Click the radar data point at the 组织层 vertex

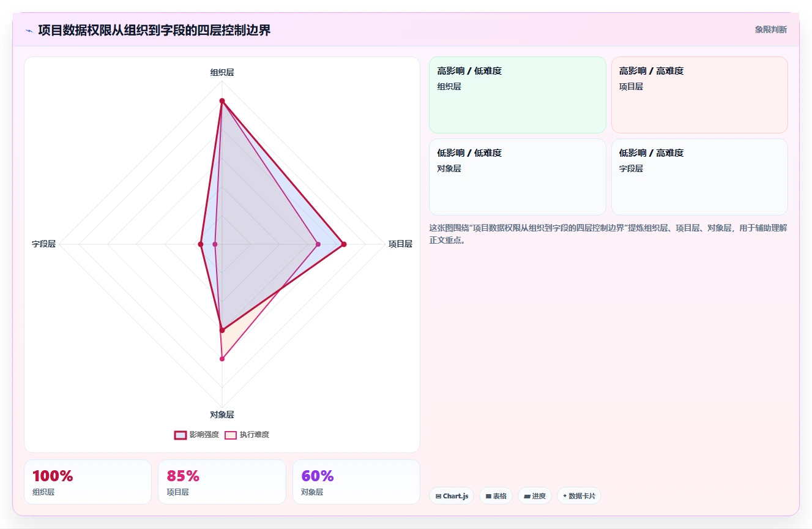222,101
